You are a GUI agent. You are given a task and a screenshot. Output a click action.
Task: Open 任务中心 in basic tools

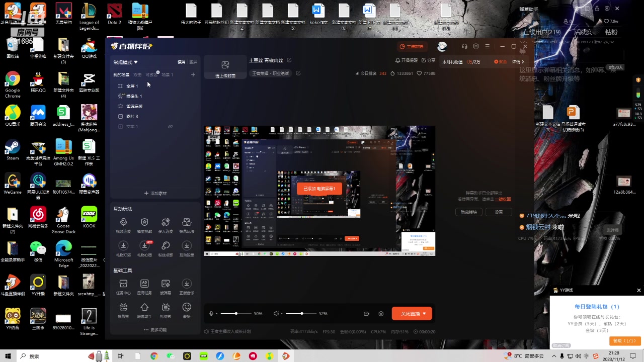pos(123,287)
